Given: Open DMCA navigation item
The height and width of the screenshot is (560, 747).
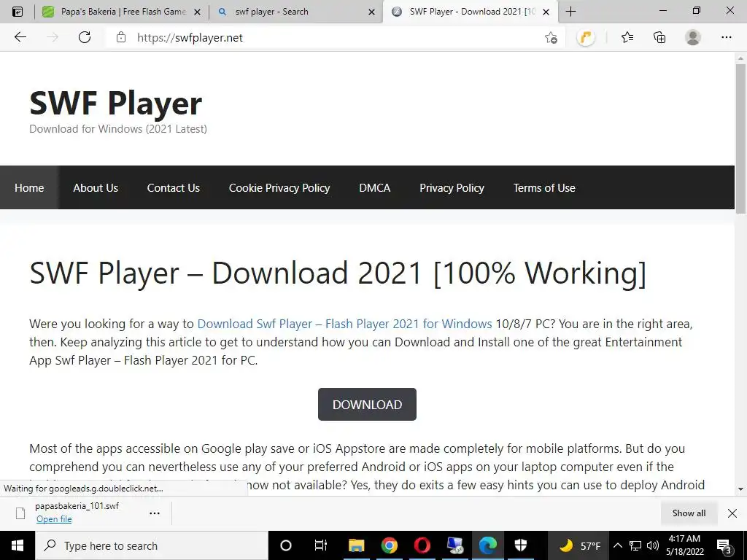Looking at the screenshot, I should tap(374, 187).
